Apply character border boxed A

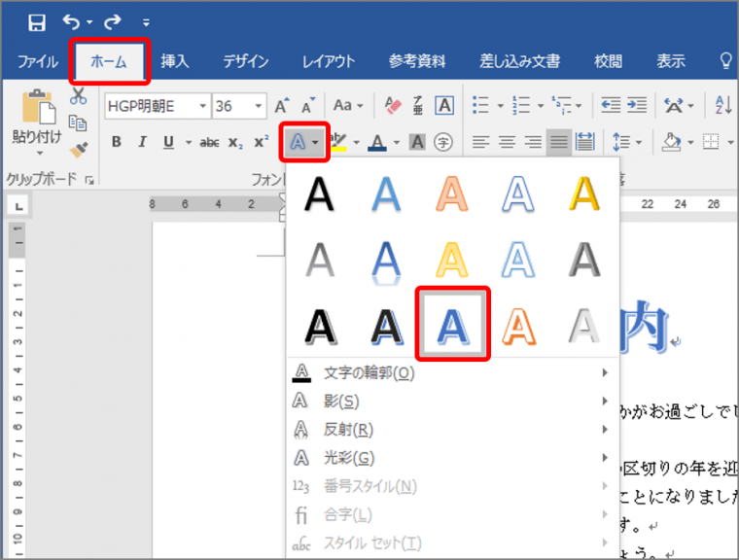click(x=444, y=105)
